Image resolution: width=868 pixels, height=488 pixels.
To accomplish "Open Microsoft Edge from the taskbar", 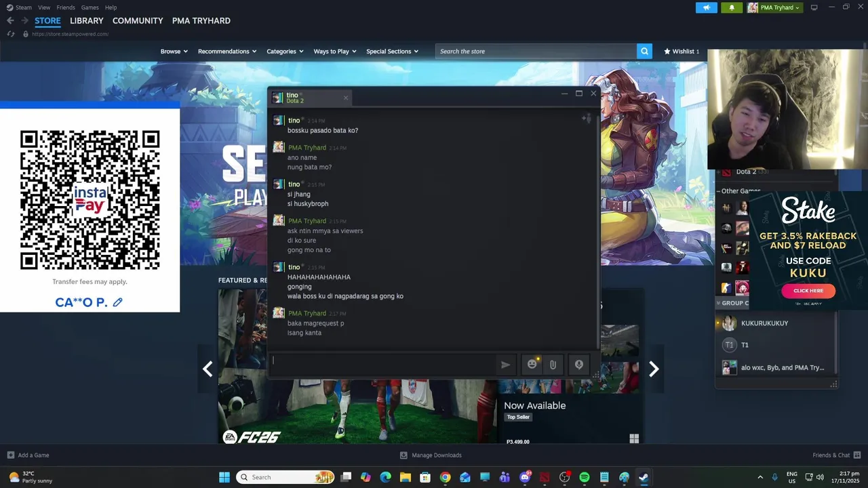I will click(x=385, y=477).
